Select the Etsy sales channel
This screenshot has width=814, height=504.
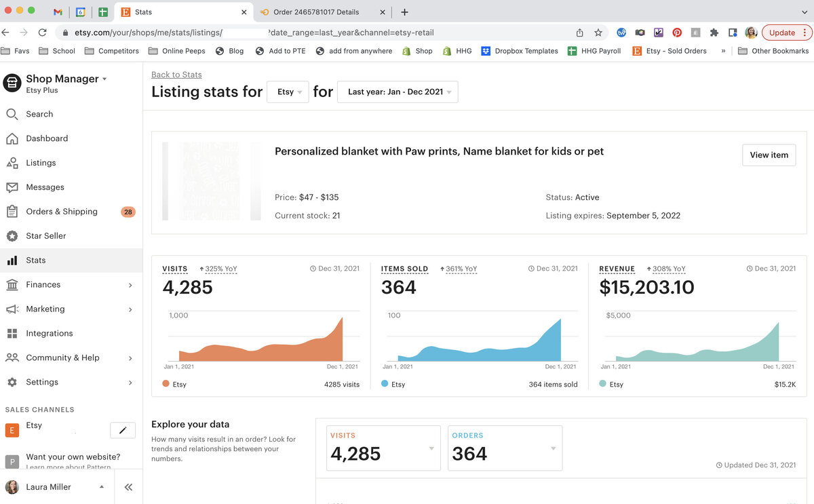(34, 425)
